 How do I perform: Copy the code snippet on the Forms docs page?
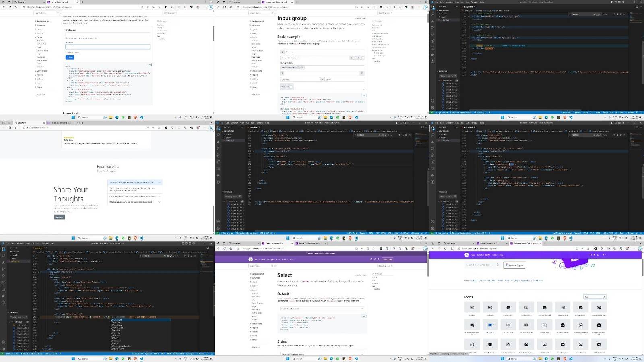[x=149, y=65]
